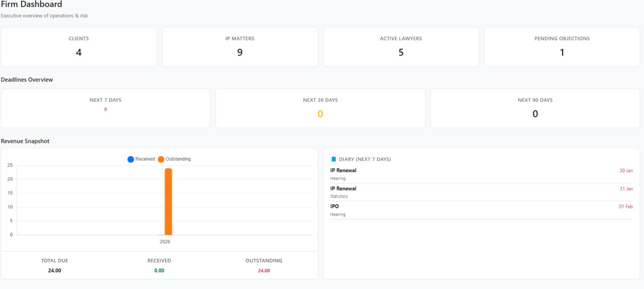Open the Pending Objections card
Screen dimensions: 644x289
(x=562, y=47)
